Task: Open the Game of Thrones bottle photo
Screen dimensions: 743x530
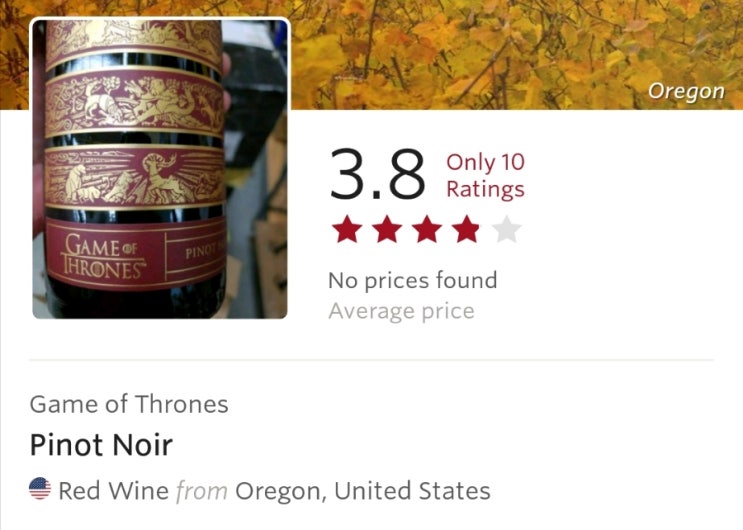Action: point(160,168)
